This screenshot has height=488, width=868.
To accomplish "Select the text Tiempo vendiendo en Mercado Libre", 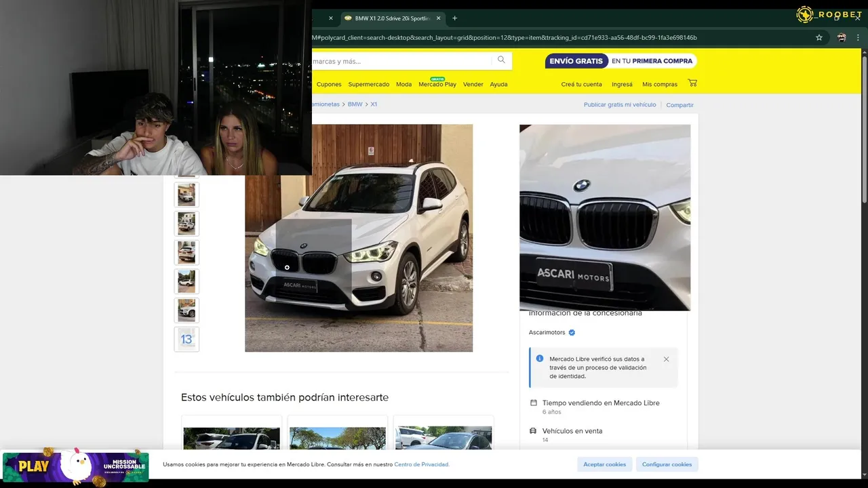I will pyautogui.click(x=601, y=403).
